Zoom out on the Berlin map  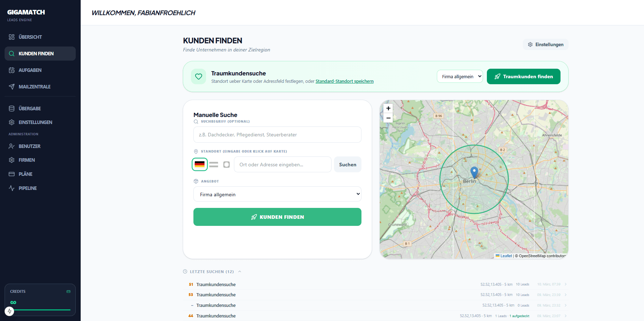[388, 118]
